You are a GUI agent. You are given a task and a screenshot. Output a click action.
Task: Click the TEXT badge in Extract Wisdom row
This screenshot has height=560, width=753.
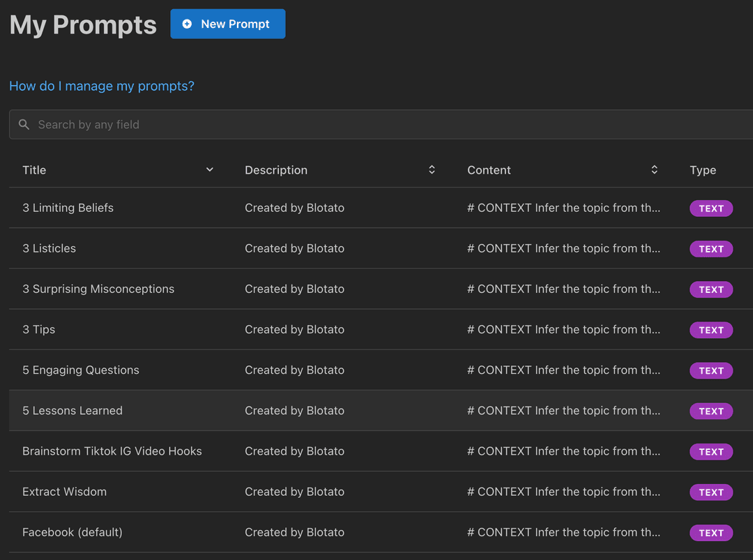coord(710,492)
